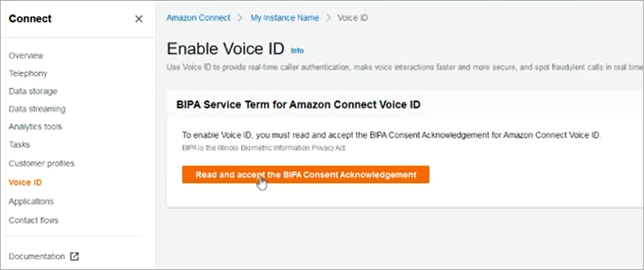Navigate to Telephony settings
The width and height of the screenshot is (644, 270).
pos(28,73)
